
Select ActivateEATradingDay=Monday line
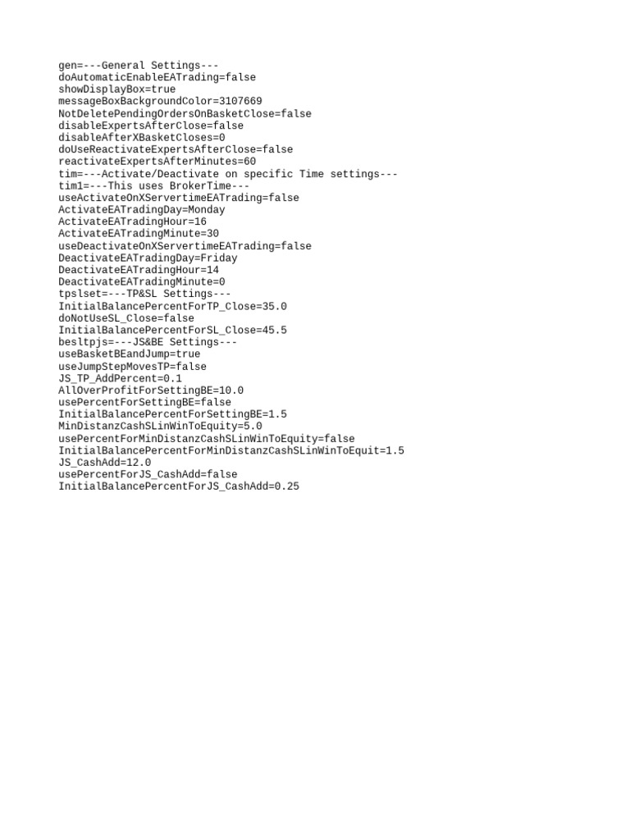point(141,209)
